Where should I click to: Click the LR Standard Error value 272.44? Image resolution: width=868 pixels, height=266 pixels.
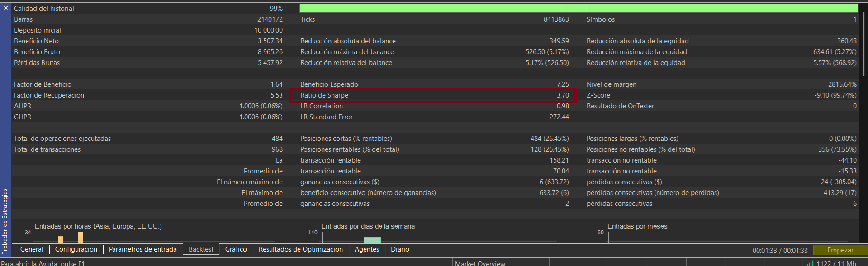[559, 117]
